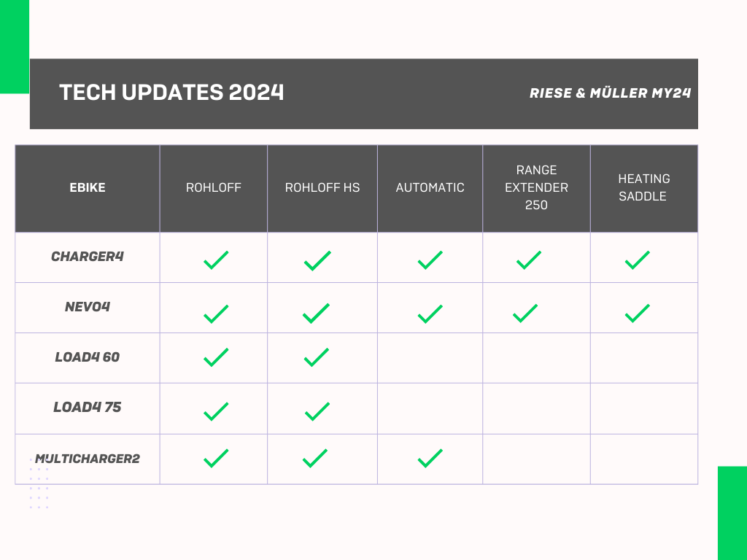Click the Multicharger2 Automatic checkmark
Image resolution: width=747 pixels, height=560 pixels.
tap(430, 458)
